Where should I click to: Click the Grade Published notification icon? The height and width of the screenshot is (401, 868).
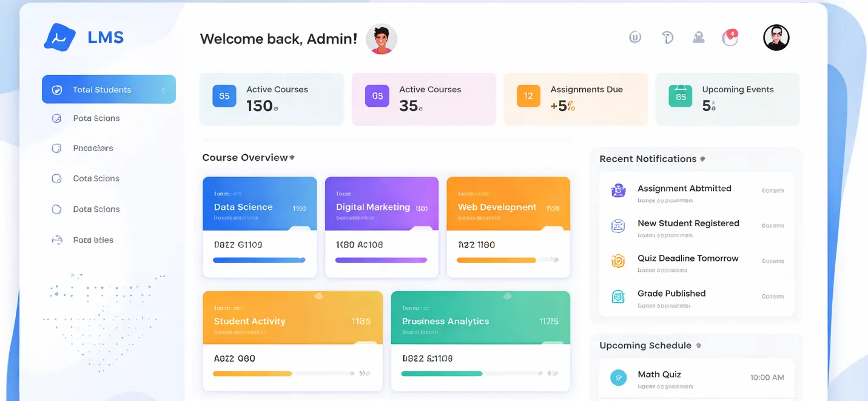tap(618, 297)
